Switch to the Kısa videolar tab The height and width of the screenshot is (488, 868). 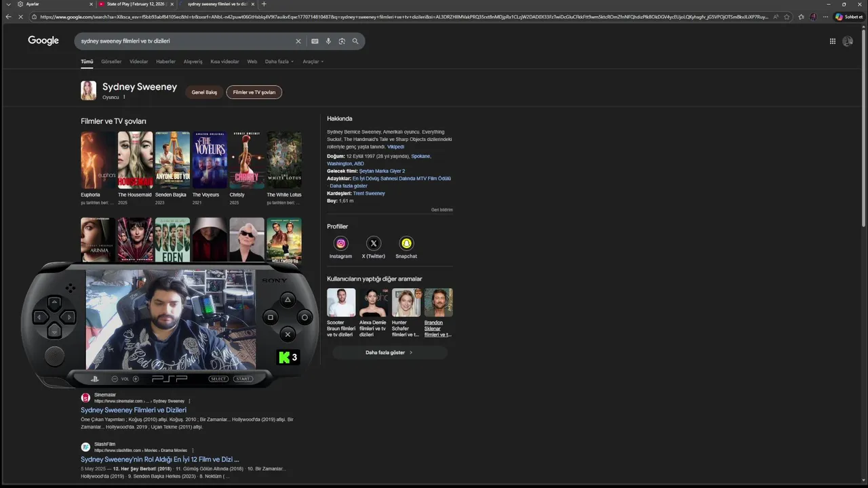[x=224, y=62]
